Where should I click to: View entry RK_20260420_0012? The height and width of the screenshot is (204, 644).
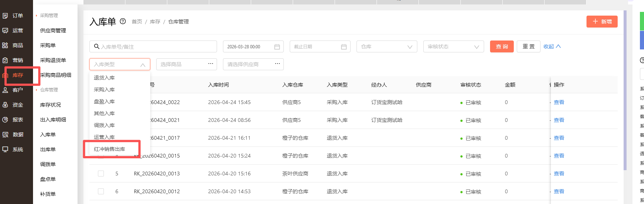[559, 191]
